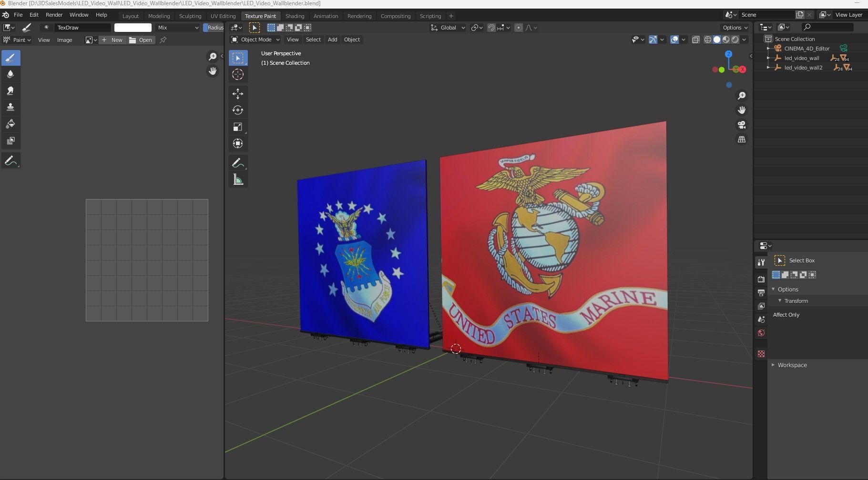
Task: Expand the led_video_wall2 tree item
Action: (768, 68)
